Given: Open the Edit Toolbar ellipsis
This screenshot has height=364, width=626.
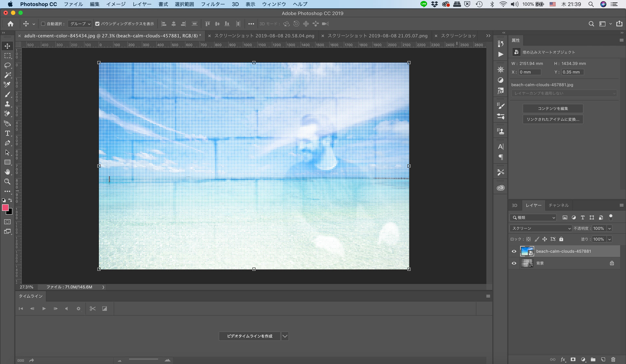Looking at the screenshot, I should 7,191.
